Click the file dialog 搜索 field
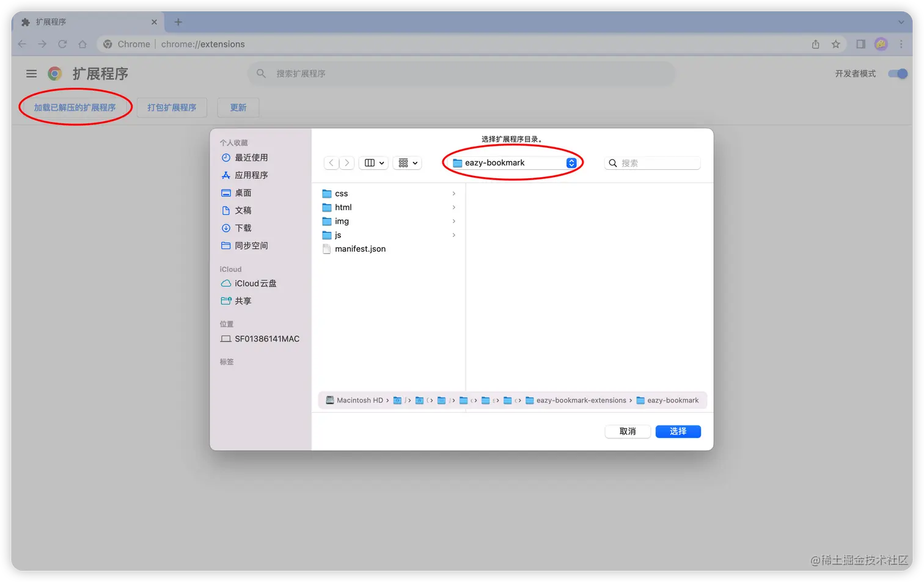This screenshot has width=924, height=582. coord(652,163)
